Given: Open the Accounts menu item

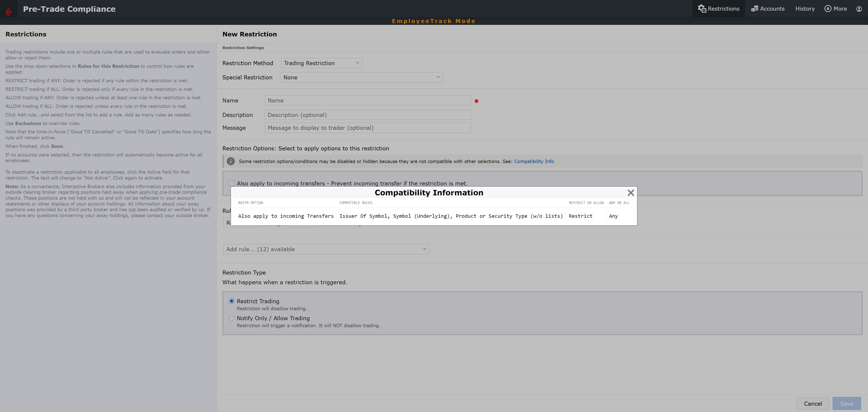Looking at the screenshot, I should click(x=772, y=9).
